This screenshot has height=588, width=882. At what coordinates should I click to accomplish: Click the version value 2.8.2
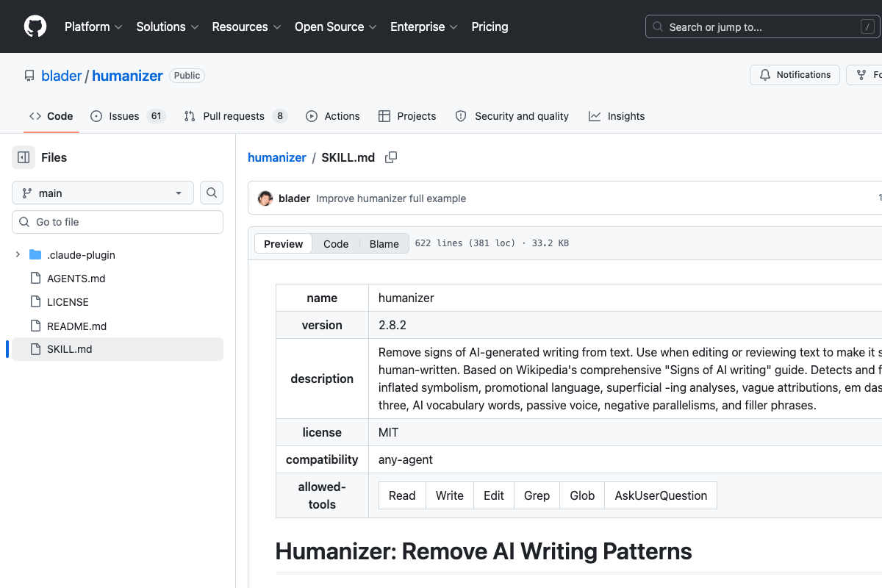[x=392, y=325]
